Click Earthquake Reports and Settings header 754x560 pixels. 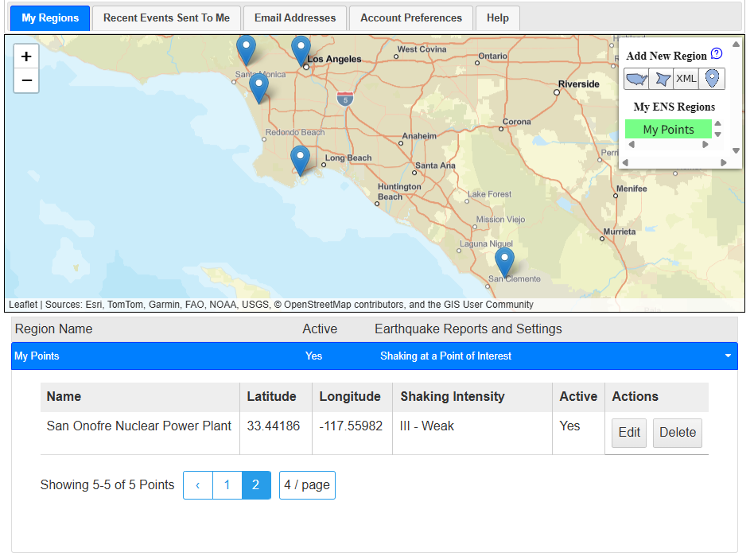pyautogui.click(x=468, y=329)
